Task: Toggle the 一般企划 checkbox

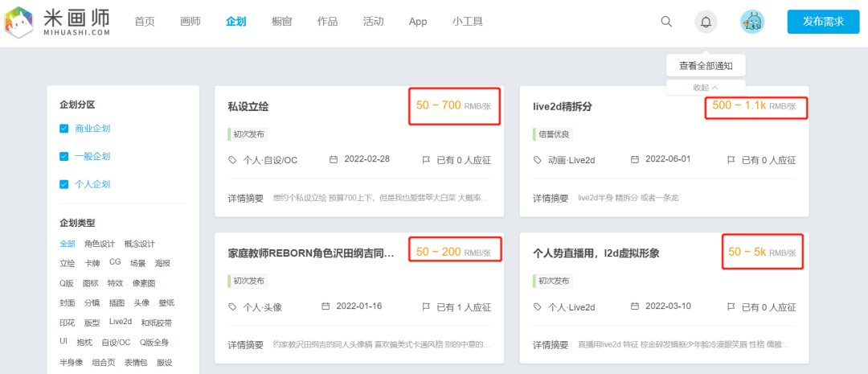Action: pyautogui.click(x=64, y=156)
